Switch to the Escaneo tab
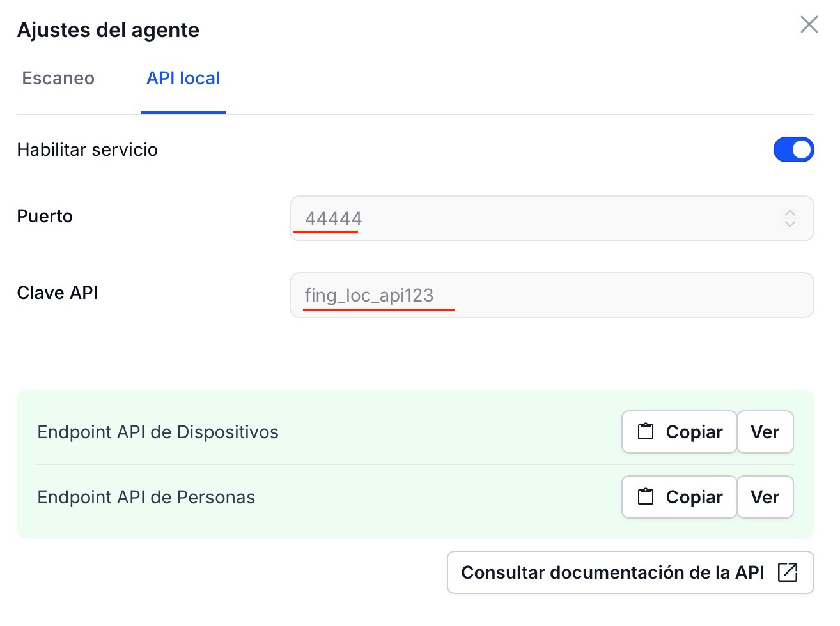 click(x=58, y=79)
